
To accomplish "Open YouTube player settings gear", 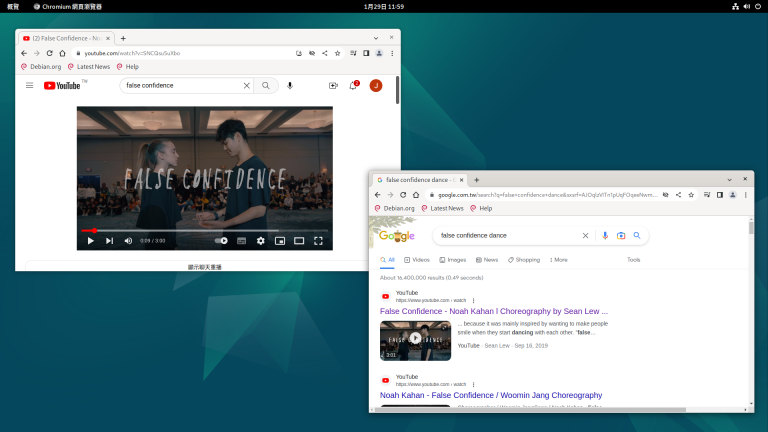I will click(261, 241).
